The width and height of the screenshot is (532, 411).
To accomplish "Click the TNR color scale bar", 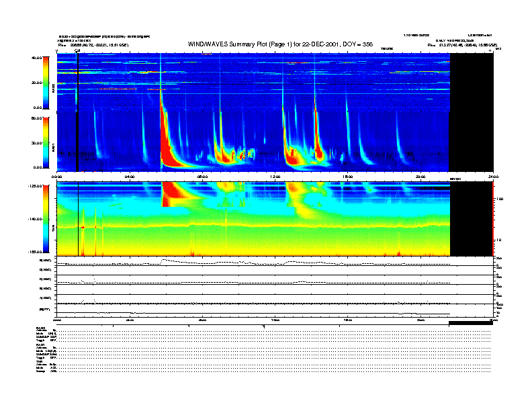I will point(44,219).
